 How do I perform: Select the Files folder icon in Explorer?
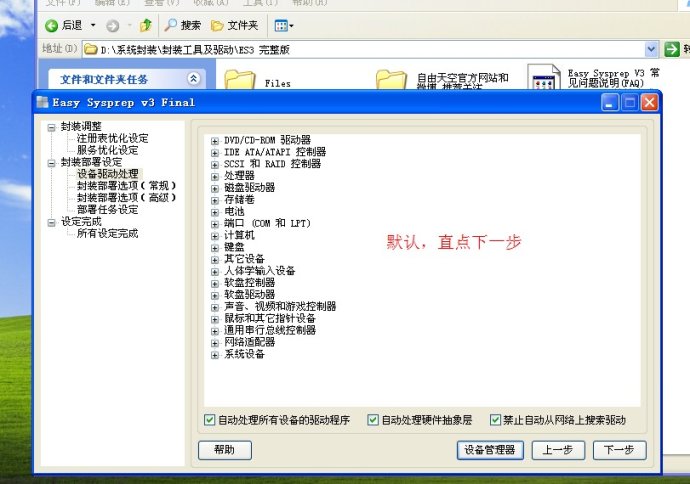click(x=239, y=81)
